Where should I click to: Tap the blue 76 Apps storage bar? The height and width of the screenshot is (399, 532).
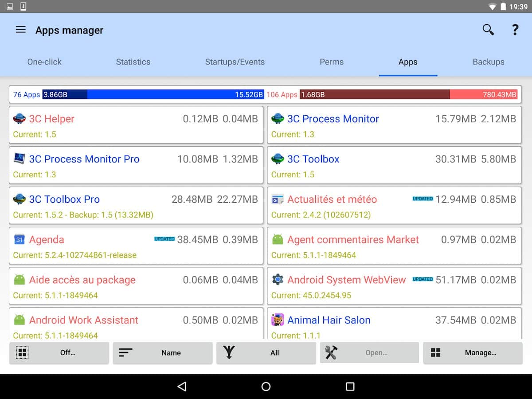coord(153,94)
